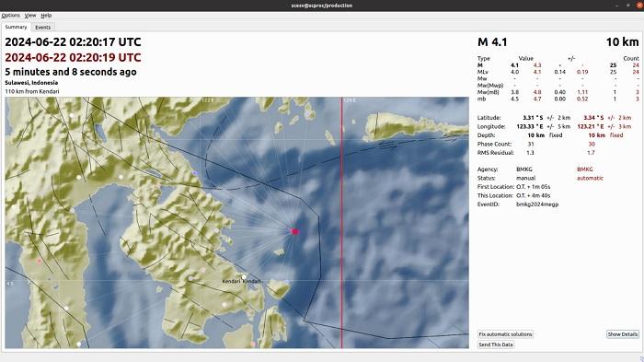Click origin time 2024-06-22 02:20:17 UTC
644x362 pixels.
click(x=73, y=42)
